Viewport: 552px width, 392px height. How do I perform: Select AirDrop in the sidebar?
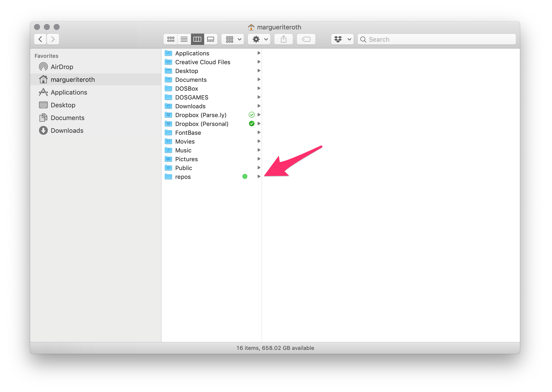[62, 67]
